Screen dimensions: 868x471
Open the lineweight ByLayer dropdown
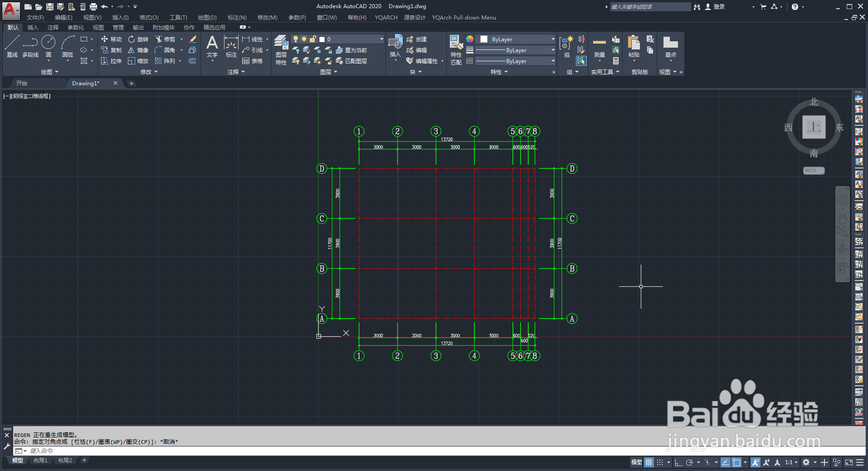click(515, 50)
